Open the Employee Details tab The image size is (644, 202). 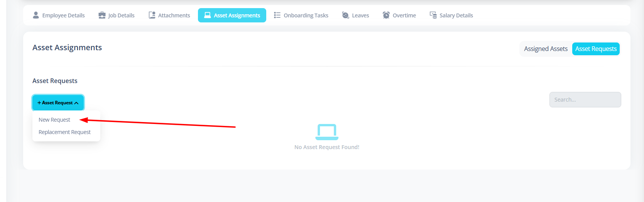tap(59, 15)
